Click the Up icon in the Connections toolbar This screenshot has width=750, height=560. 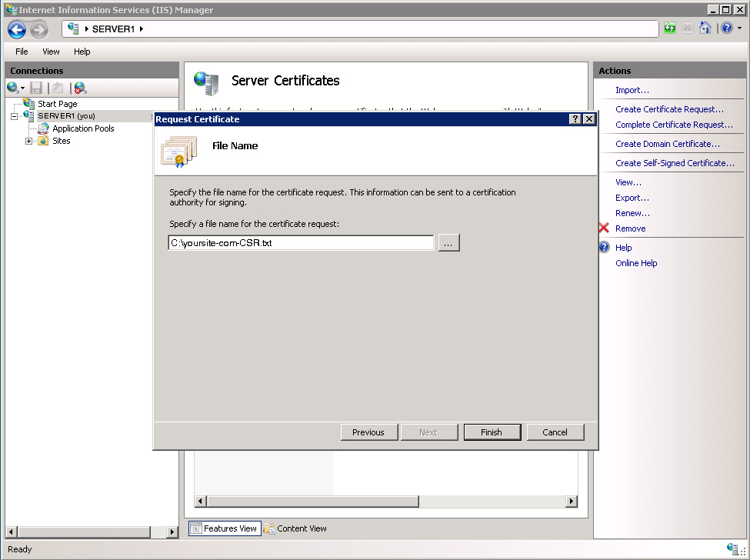pos(58,88)
